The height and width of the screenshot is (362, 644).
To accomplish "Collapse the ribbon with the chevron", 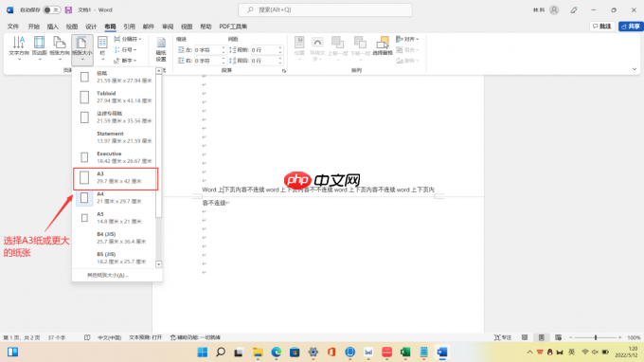I will click(635, 69).
